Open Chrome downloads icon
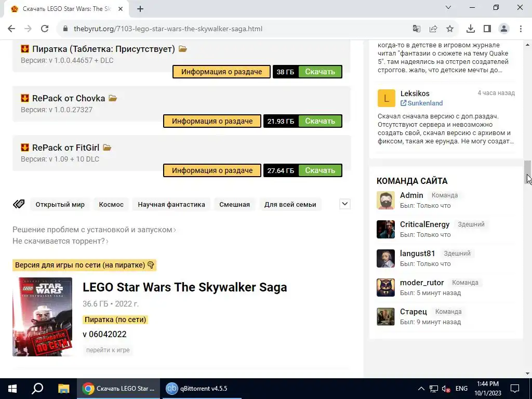This screenshot has height=399, width=532. 471,29
